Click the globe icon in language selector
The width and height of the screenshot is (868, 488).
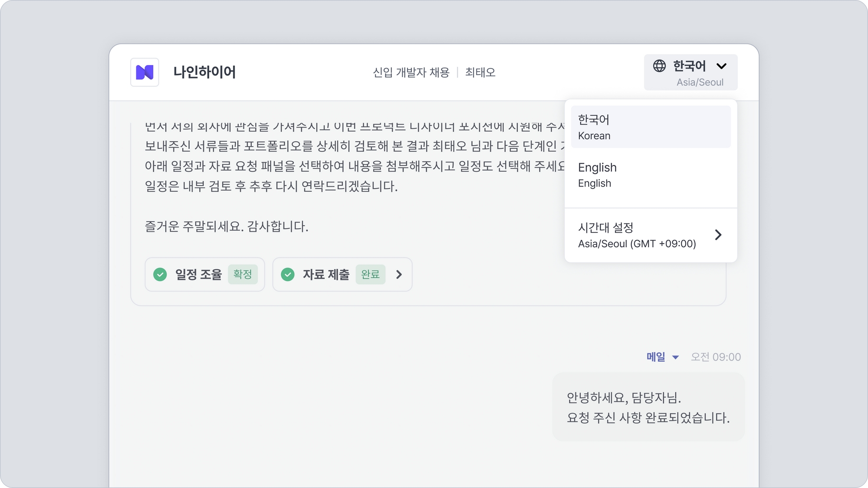(x=659, y=66)
